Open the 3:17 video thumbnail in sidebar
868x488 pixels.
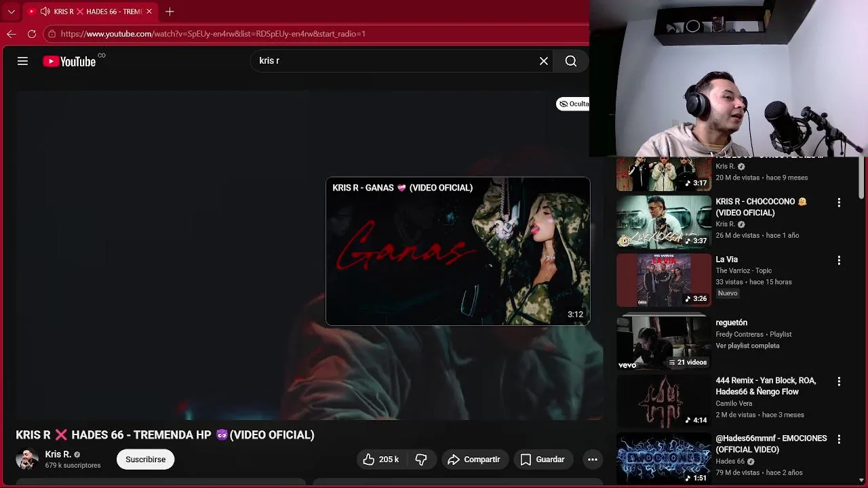(664, 174)
